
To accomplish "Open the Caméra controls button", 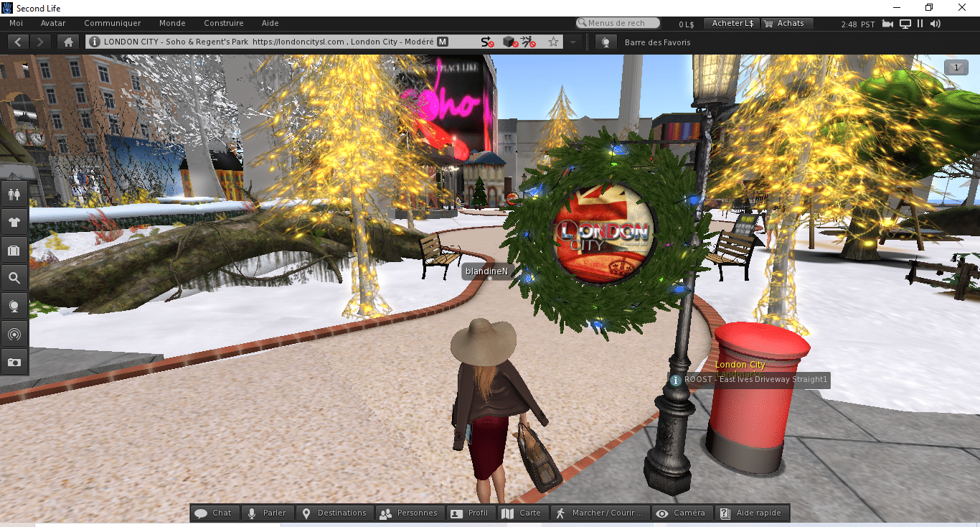I will click(683, 513).
